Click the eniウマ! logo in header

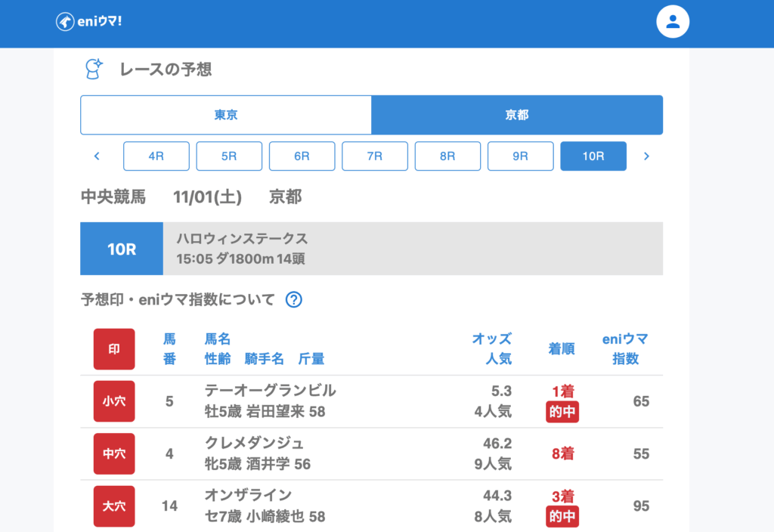(89, 22)
